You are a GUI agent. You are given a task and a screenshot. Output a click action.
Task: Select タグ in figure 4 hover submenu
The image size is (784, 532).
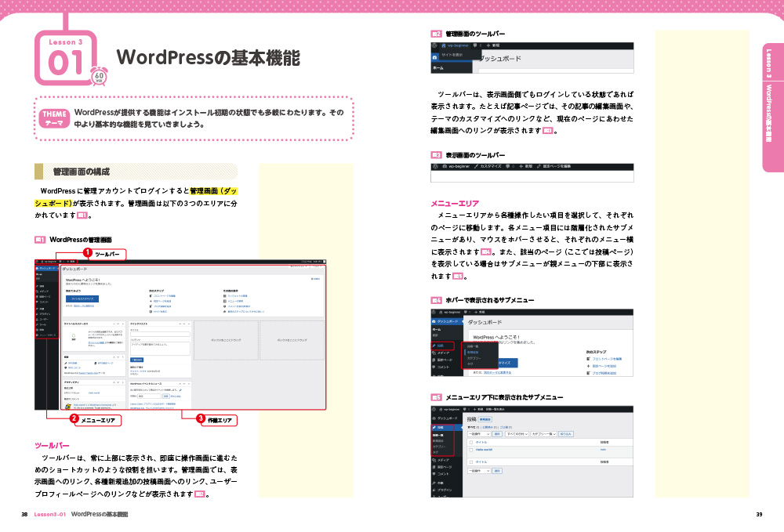coord(470,364)
